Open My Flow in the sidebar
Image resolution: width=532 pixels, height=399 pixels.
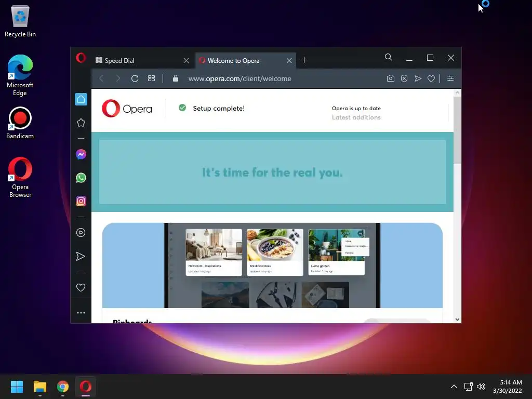click(x=81, y=256)
